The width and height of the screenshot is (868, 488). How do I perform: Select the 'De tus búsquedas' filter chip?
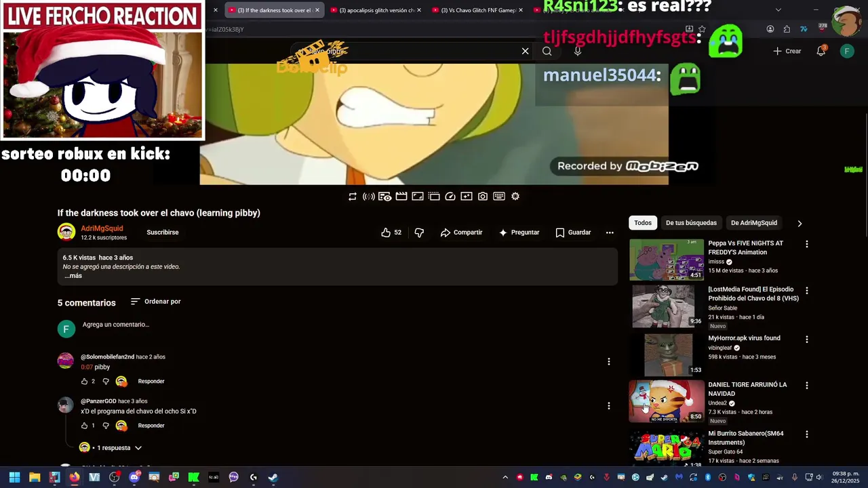691,223
